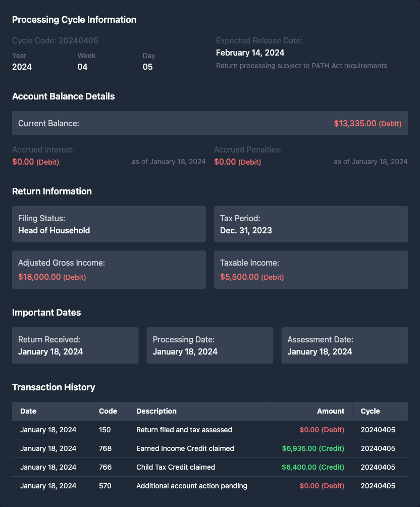420x507 pixels.
Task: Click the Current Balance row
Action: click(209, 123)
